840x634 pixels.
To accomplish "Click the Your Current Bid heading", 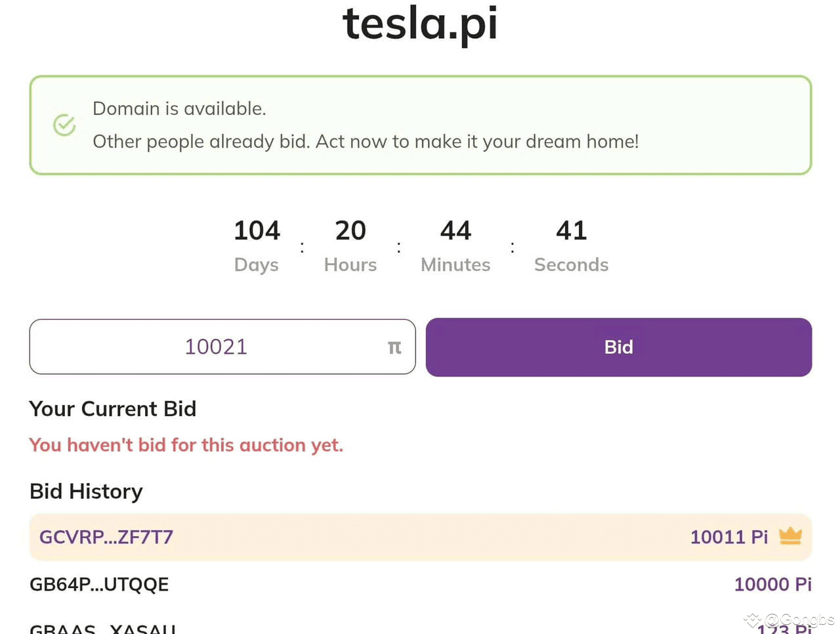I will (113, 409).
